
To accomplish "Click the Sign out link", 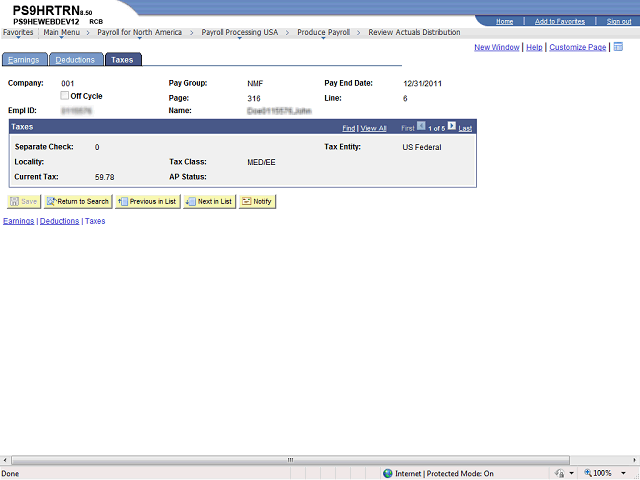I will click(x=619, y=21).
